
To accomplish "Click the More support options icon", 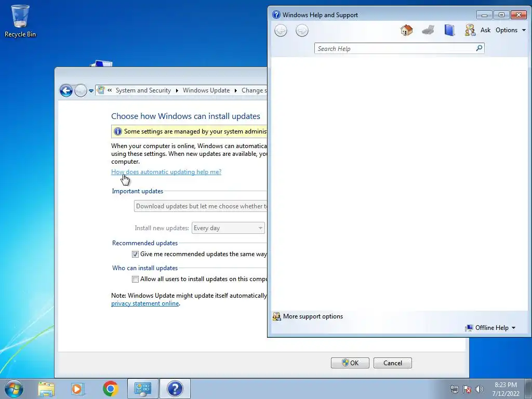I will click(x=277, y=316).
